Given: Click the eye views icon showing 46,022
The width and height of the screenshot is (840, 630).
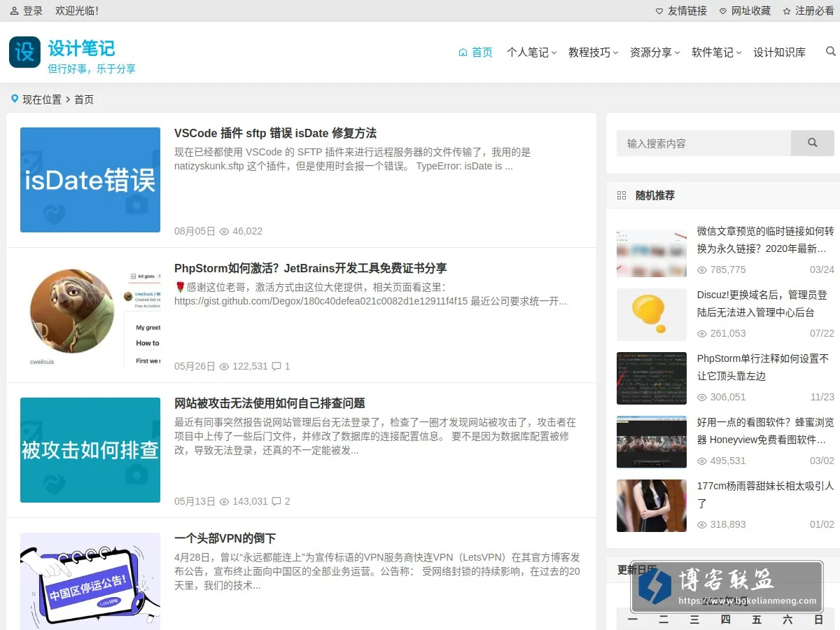Looking at the screenshot, I should 225,231.
